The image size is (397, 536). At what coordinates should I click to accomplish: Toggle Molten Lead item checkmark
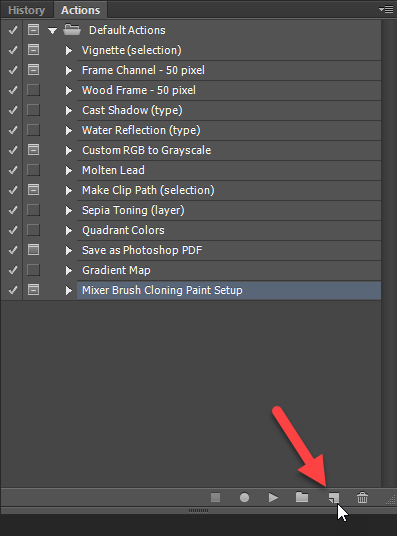13,170
